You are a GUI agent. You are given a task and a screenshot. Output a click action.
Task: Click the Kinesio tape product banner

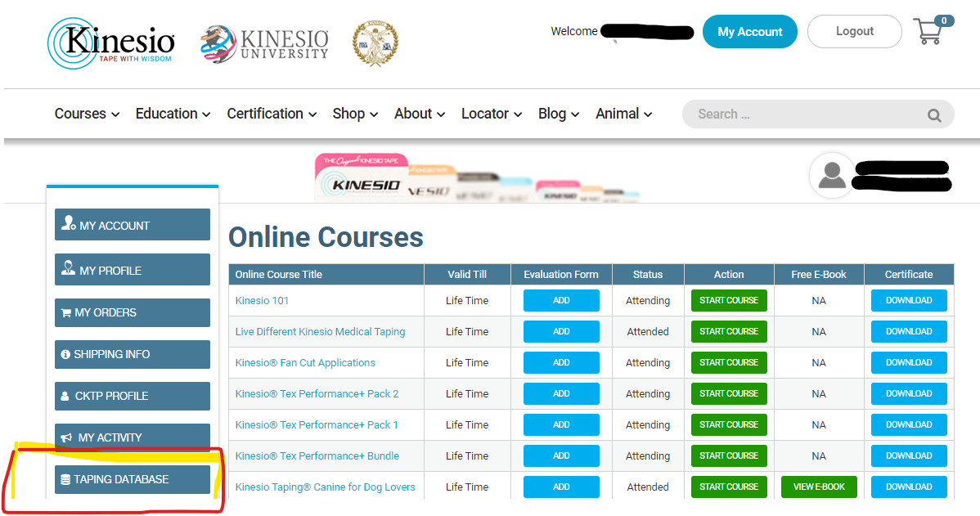coord(477,177)
